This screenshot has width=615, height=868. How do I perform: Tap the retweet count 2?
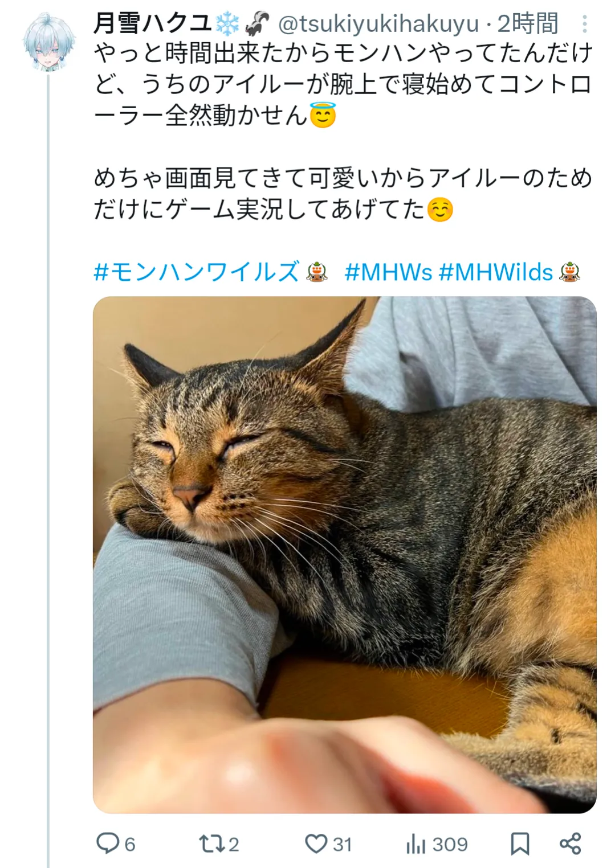click(234, 844)
